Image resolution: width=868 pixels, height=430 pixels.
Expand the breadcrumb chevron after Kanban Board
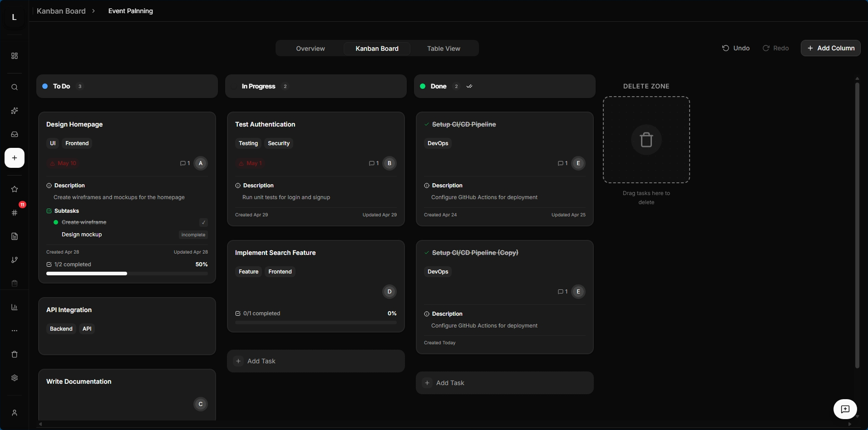click(x=94, y=11)
